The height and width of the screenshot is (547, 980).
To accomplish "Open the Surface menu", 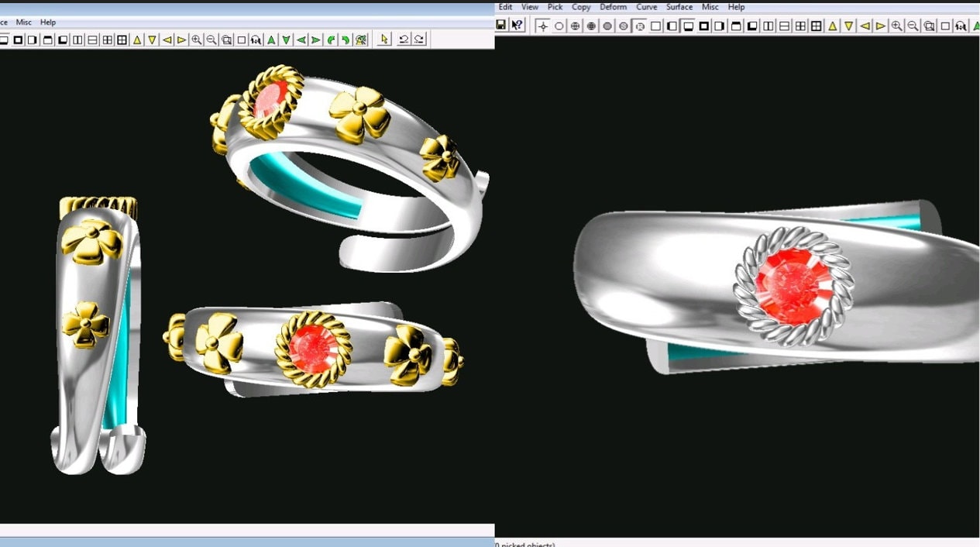I will click(x=679, y=7).
